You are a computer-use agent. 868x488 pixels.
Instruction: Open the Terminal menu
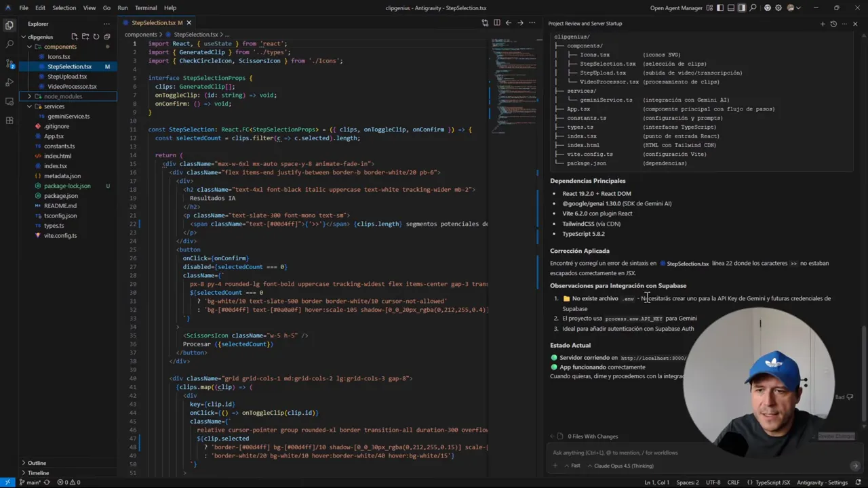(146, 8)
